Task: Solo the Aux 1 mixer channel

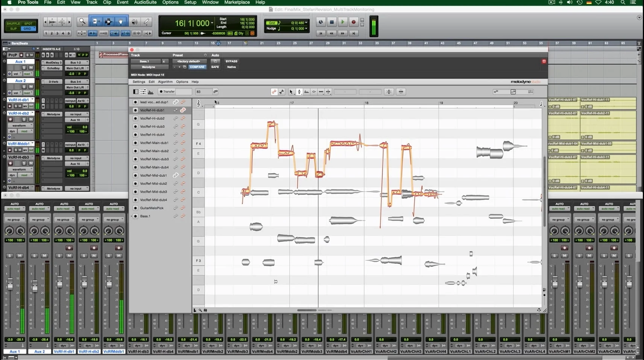Action: tap(10, 256)
